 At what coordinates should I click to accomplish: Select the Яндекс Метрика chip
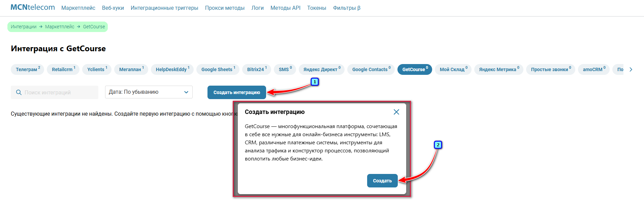[x=499, y=69]
